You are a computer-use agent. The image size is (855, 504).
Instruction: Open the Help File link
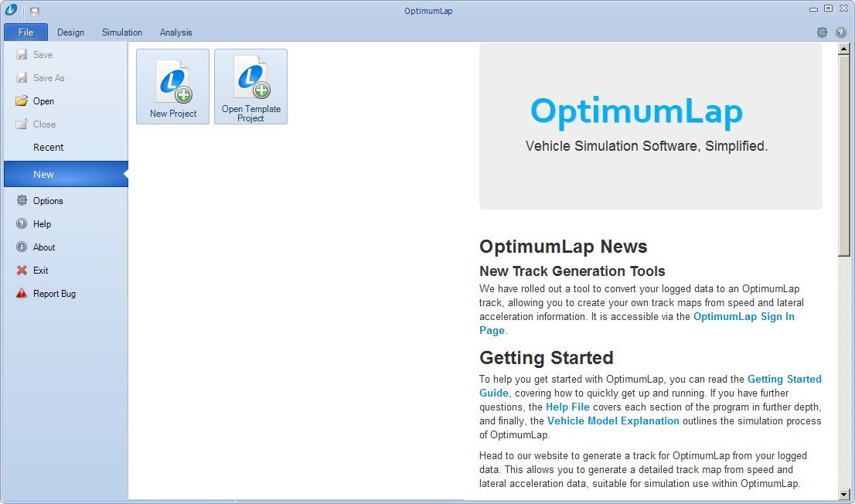[x=567, y=407]
